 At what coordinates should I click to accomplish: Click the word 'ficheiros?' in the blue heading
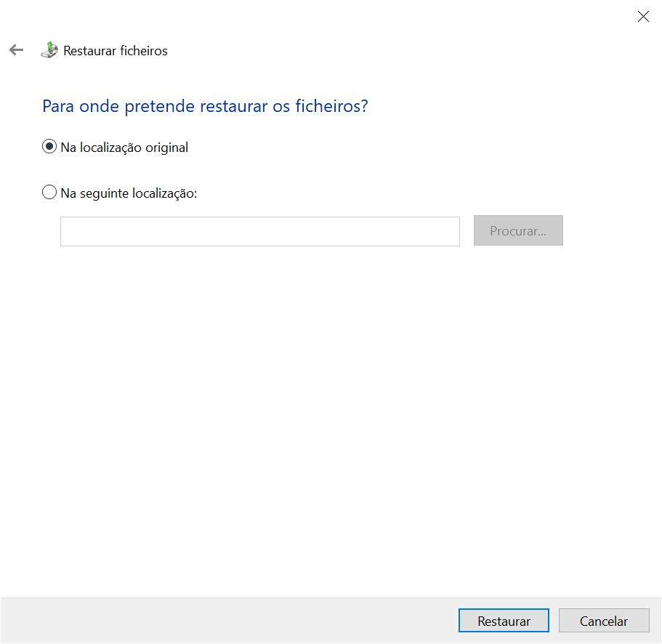point(331,106)
